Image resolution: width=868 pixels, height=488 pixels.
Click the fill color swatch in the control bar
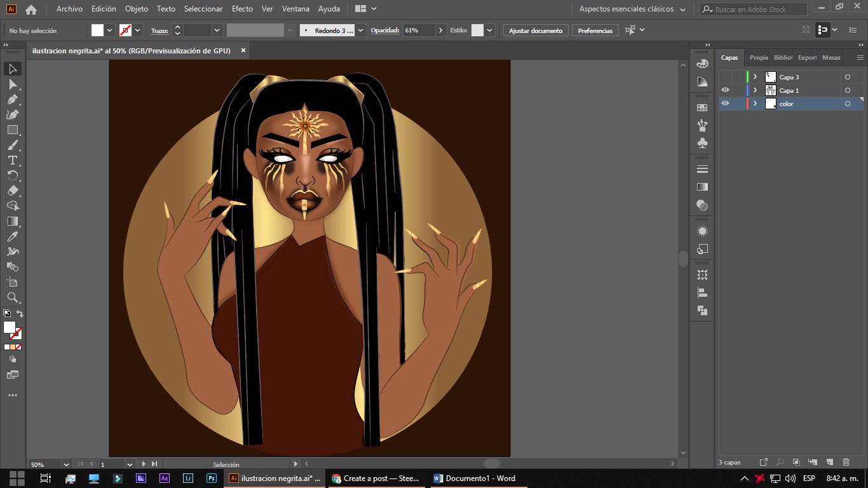[x=97, y=30]
